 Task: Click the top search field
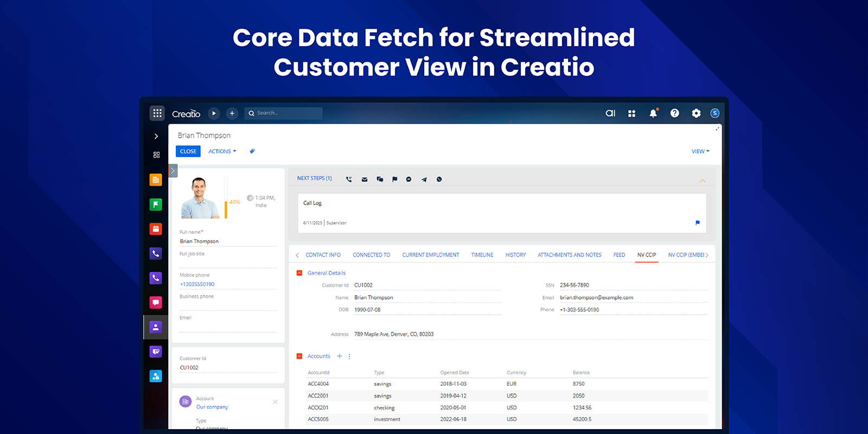[283, 113]
